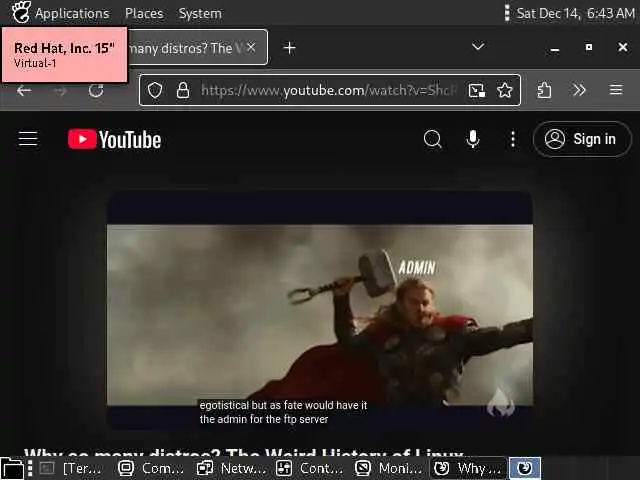This screenshot has height=480, width=640.
Task: Toggle picture-in-picture from the address bar
Action: point(477,90)
